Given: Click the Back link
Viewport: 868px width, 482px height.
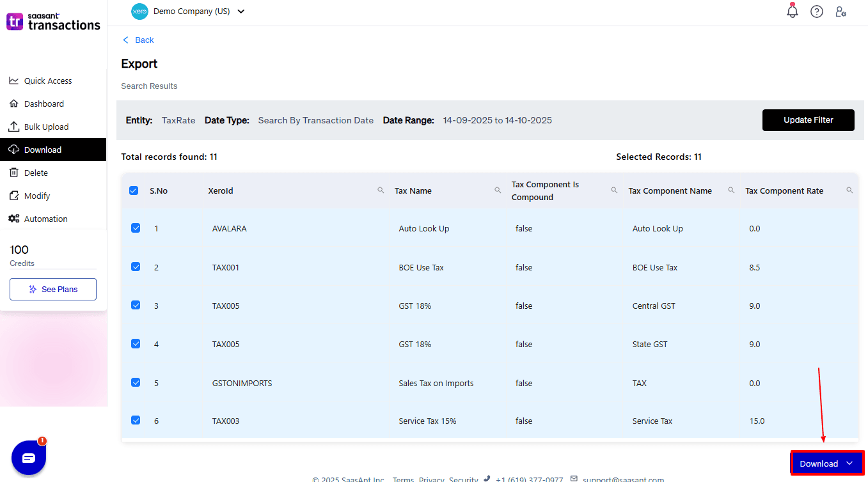Looking at the screenshot, I should pos(139,40).
